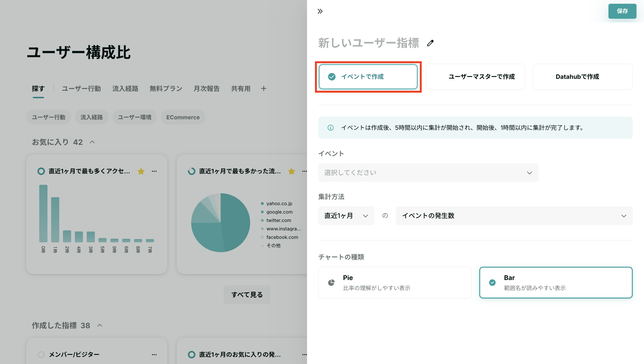Select ユーザーマスターで作成 tab
Image resolution: width=644 pixels, height=364 pixels.
(x=481, y=76)
